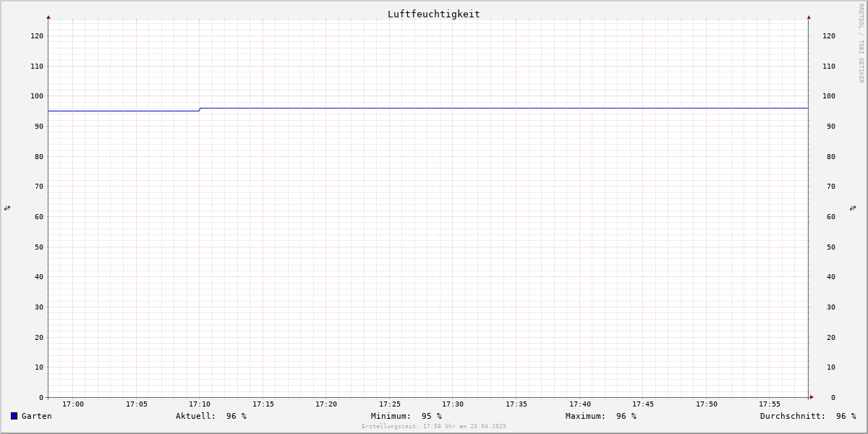
Task: Click the 17:30 time axis label
Action: coord(453,404)
